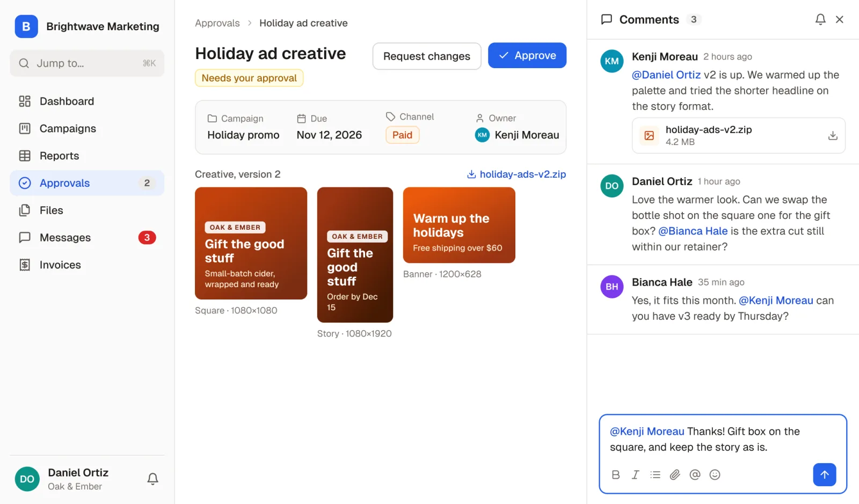Click the Jump to search field

87,63
